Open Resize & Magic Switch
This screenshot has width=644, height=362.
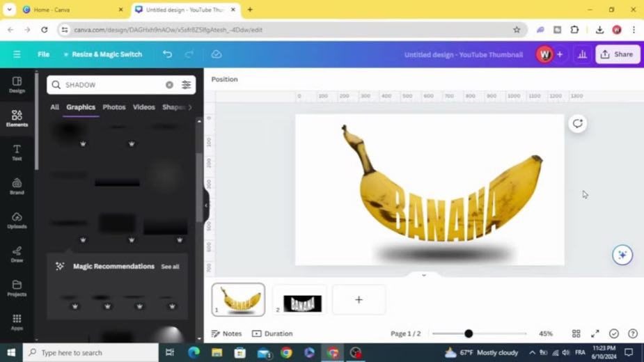click(x=102, y=54)
